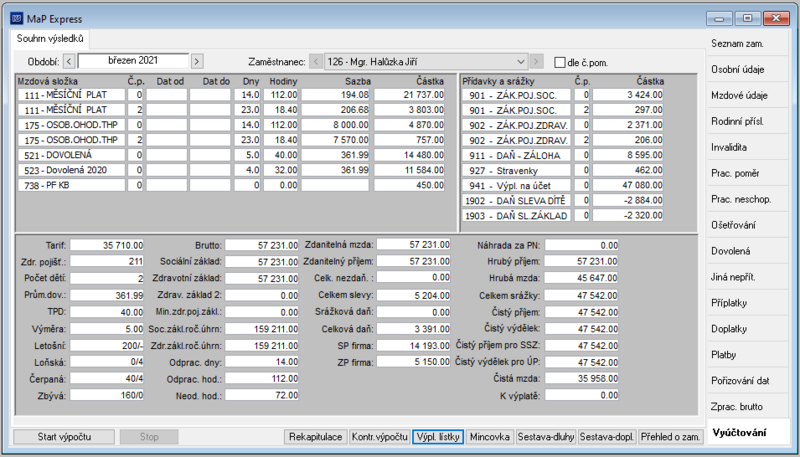Select the 927 - Stravenky row
The width and height of the screenshot is (800, 457).
point(563,170)
